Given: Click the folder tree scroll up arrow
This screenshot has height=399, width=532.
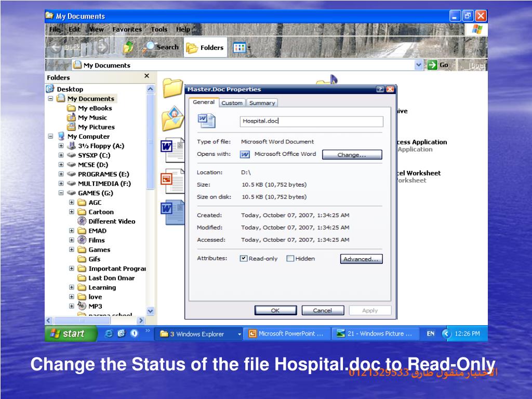Looking at the screenshot, I should 150,89.
